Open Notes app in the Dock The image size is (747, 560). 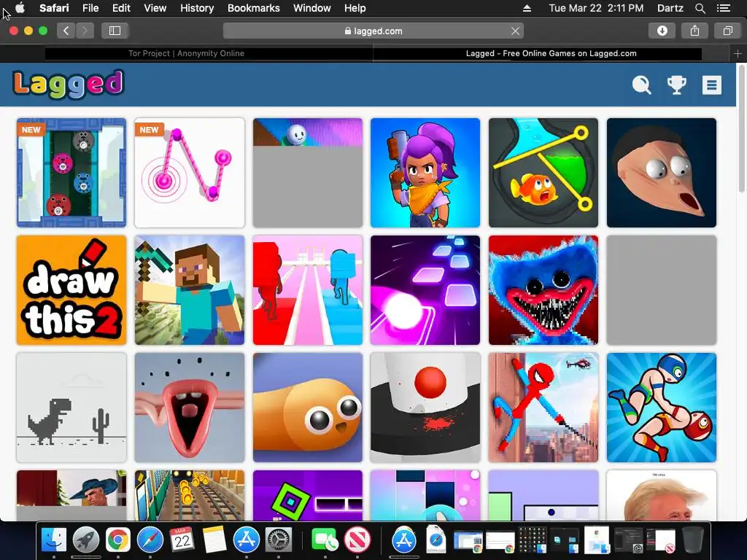click(x=214, y=540)
